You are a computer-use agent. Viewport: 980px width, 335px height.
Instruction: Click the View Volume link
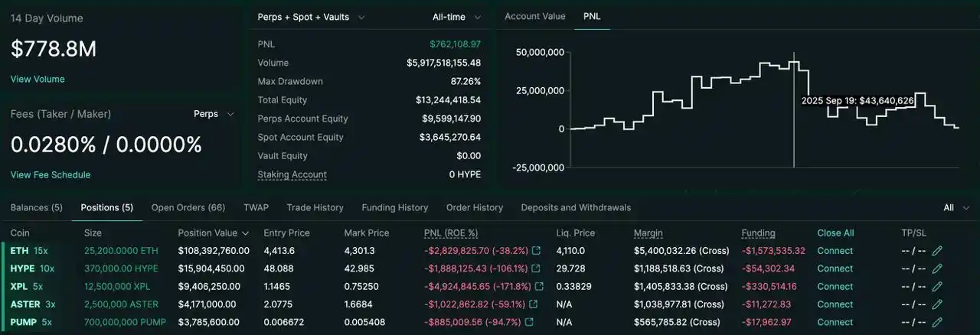(38, 80)
